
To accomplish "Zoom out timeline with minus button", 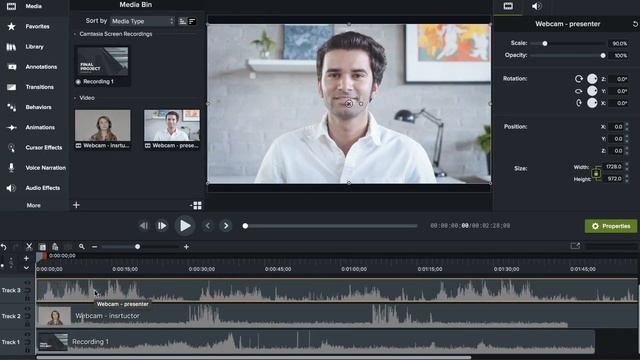I will click(94, 247).
